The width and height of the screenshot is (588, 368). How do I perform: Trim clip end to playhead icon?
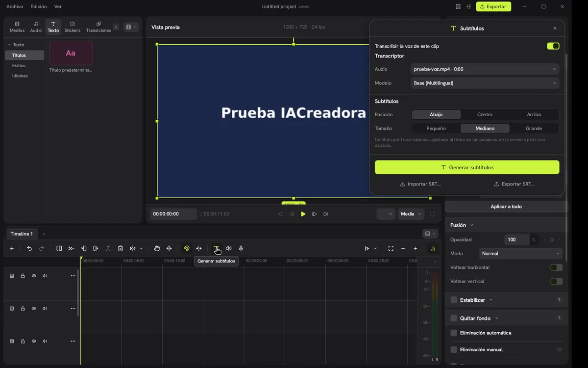[96, 248]
